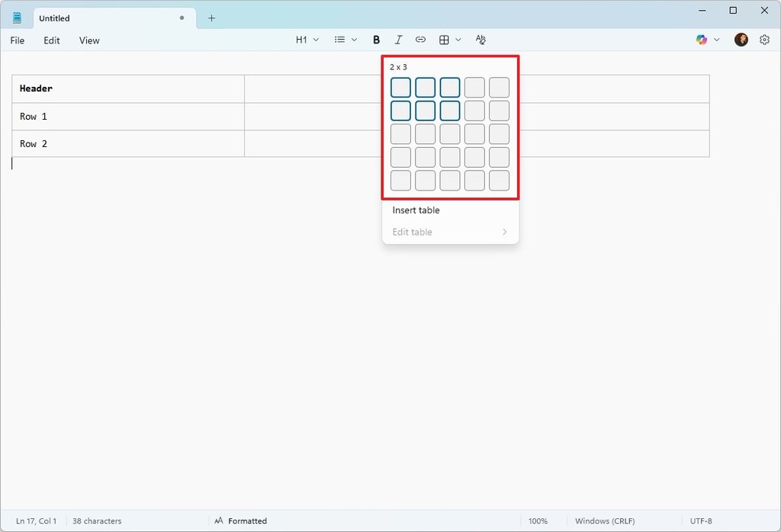Select the 2x3 cell in the size grid
Viewport: 781px width, 532px height.
[x=449, y=110]
